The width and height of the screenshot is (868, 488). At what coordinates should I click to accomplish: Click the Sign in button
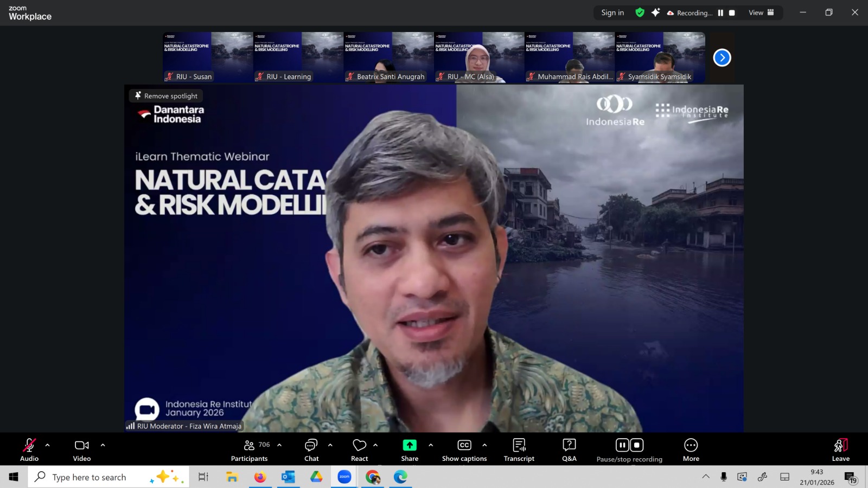coord(612,12)
